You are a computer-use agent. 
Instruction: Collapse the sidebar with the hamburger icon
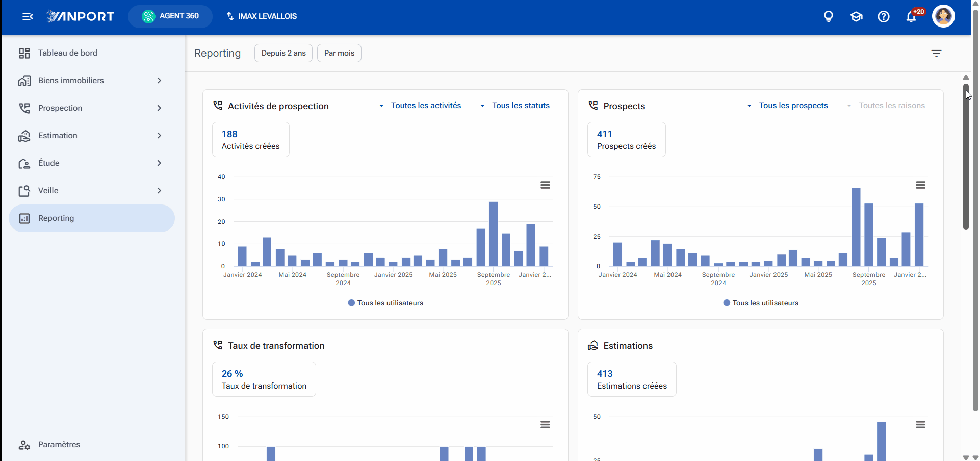point(28,17)
